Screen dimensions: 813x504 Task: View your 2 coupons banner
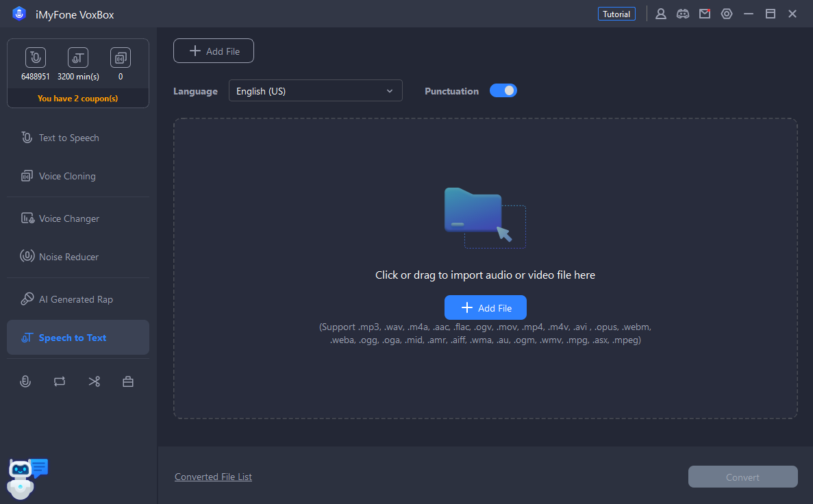[77, 98]
